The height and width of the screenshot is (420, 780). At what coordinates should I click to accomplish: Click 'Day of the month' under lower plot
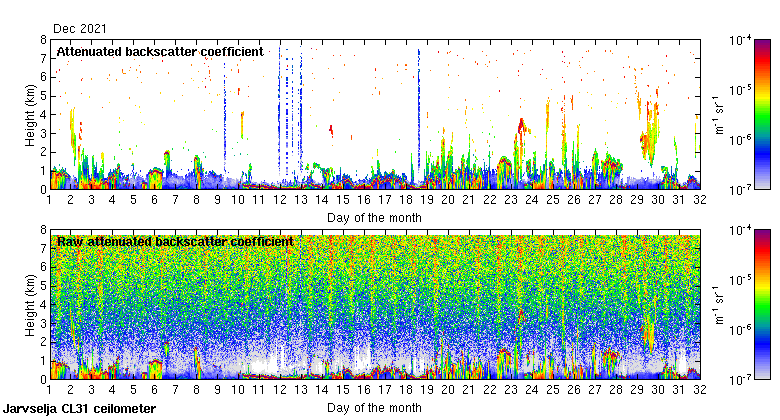[374, 408]
